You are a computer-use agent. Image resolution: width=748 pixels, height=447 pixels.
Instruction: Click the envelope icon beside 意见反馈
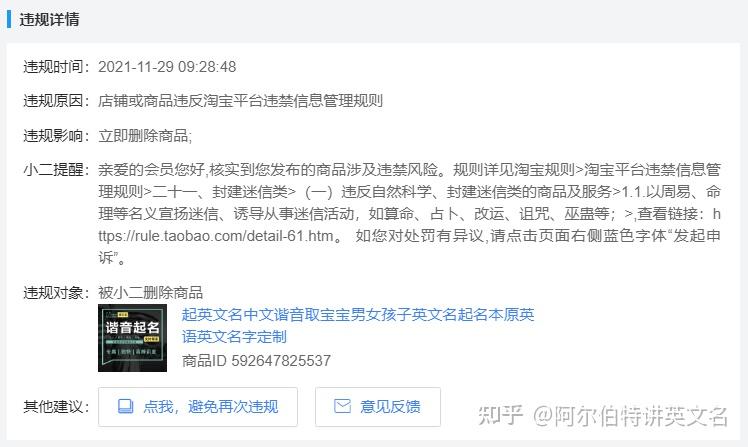coord(342,406)
